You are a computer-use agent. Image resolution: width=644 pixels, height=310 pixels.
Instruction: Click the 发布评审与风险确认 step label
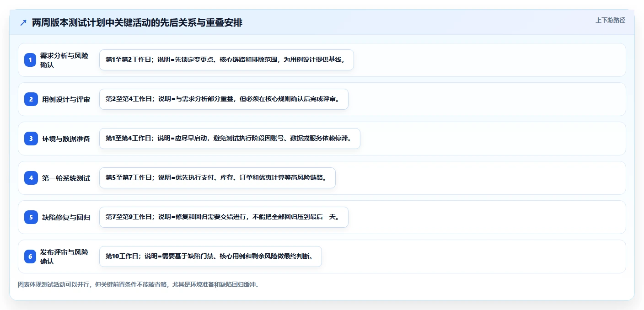(x=64, y=257)
